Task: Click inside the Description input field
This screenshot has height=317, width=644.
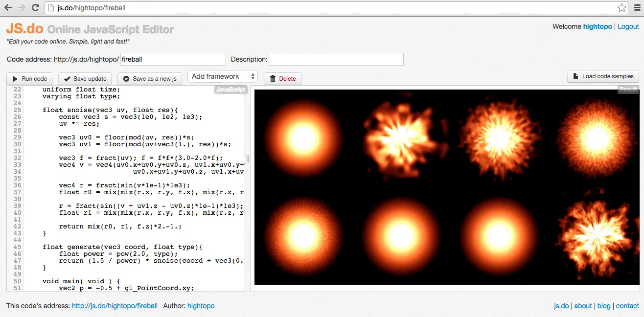Action: [336, 59]
